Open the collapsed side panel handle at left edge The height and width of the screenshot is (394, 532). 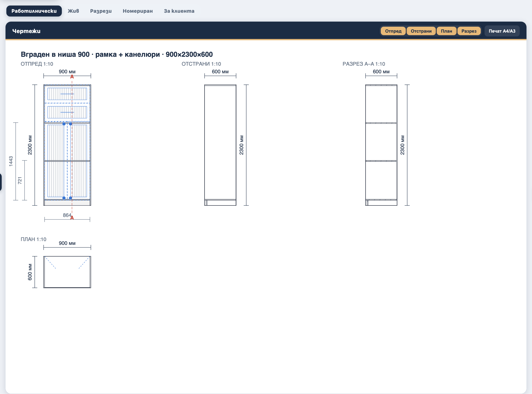point(1,182)
